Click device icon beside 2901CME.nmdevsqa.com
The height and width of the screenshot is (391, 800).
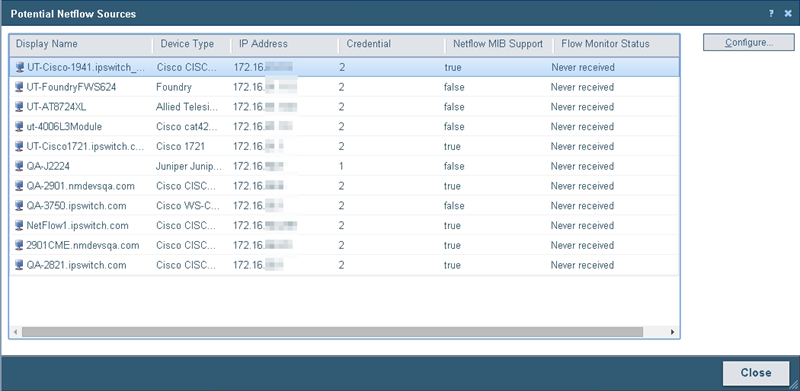pyautogui.click(x=19, y=246)
